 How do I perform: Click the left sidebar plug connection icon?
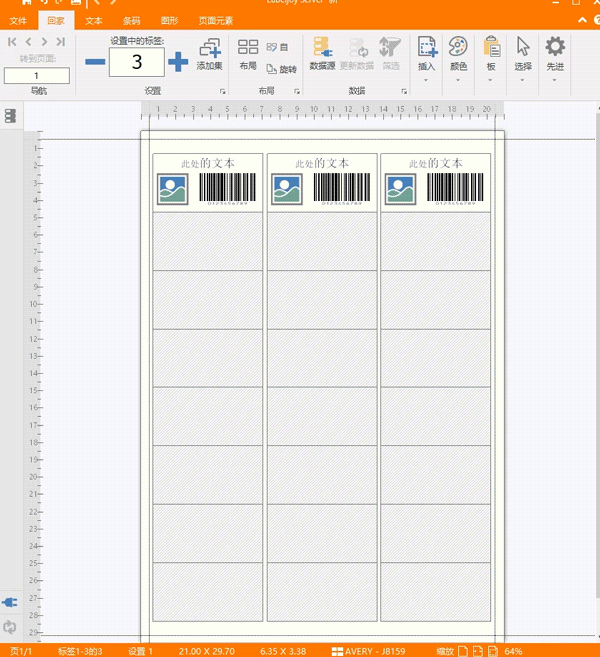(x=10, y=603)
